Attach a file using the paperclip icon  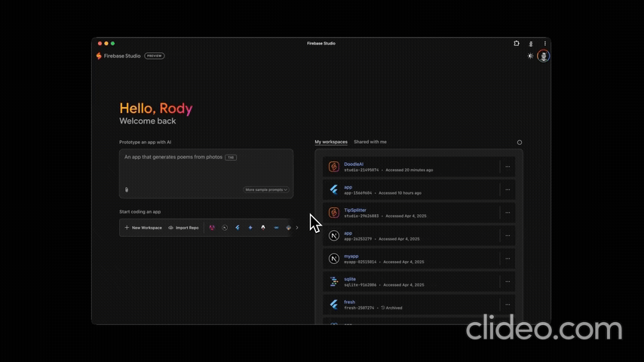click(127, 189)
